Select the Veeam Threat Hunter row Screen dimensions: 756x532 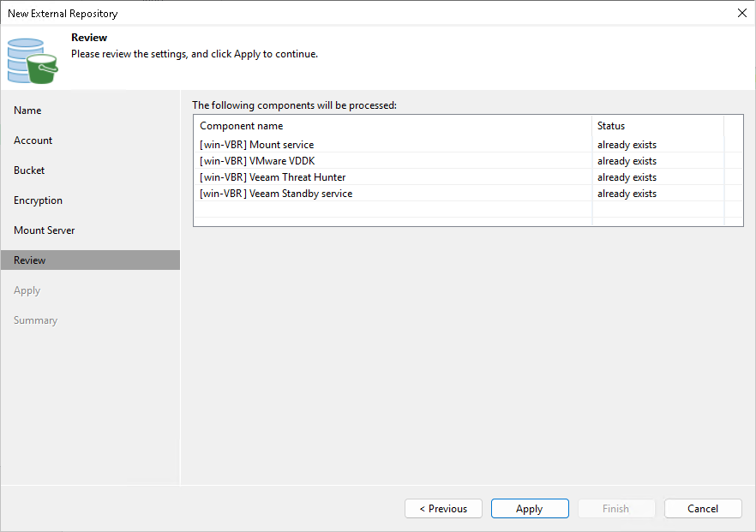point(468,177)
